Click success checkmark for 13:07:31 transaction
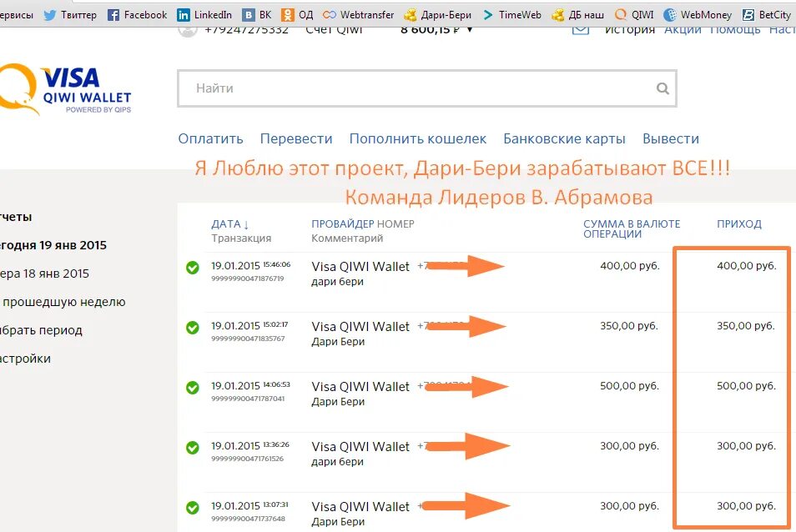The height and width of the screenshot is (532, 796). 193,508
